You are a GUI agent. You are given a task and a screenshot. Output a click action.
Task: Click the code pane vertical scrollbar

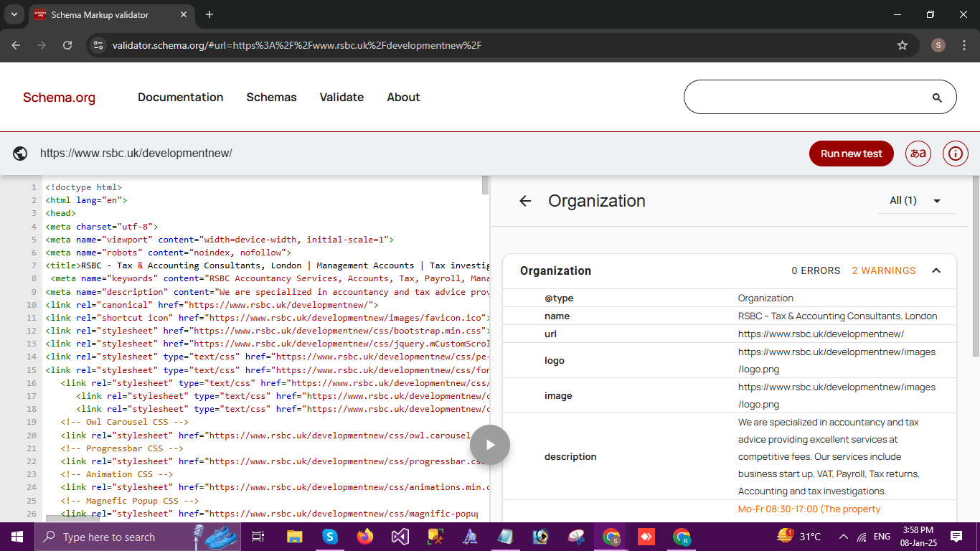485,185
